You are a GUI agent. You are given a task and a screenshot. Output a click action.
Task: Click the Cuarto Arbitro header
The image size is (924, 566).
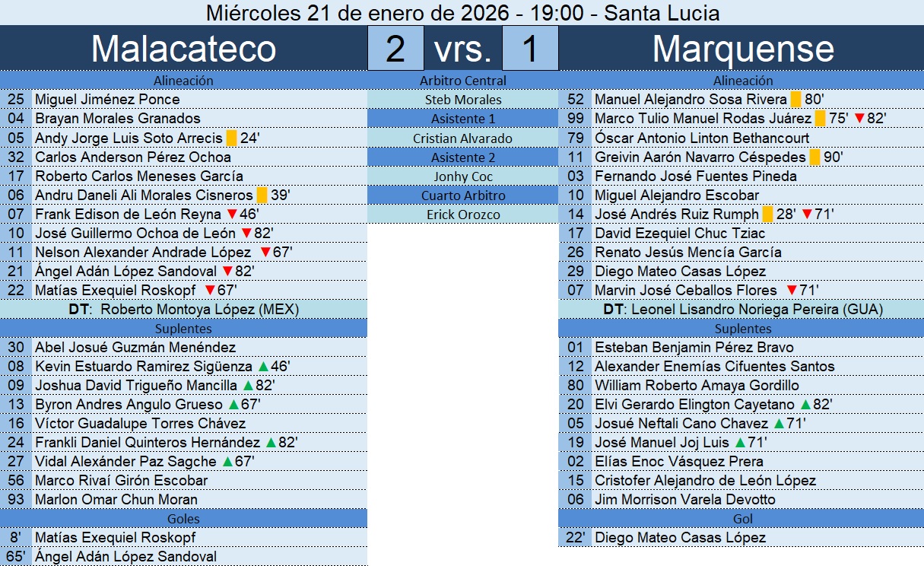[462, 196]
